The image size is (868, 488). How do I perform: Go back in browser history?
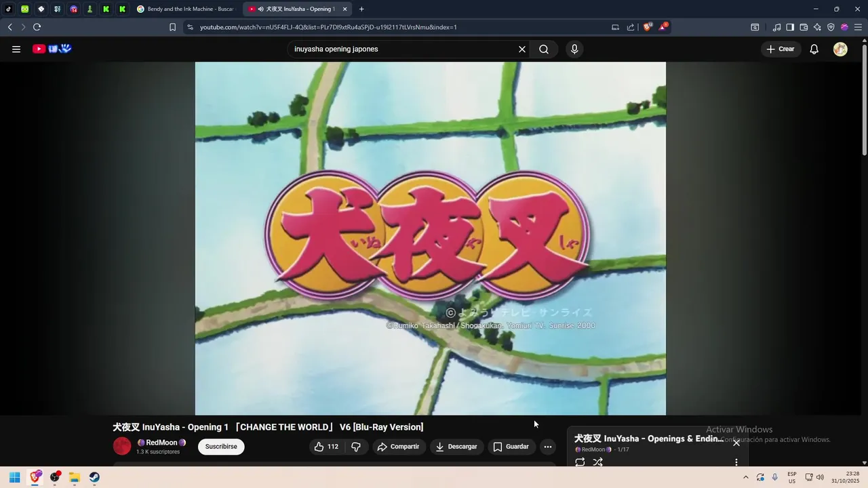click(x=9, y=27)
